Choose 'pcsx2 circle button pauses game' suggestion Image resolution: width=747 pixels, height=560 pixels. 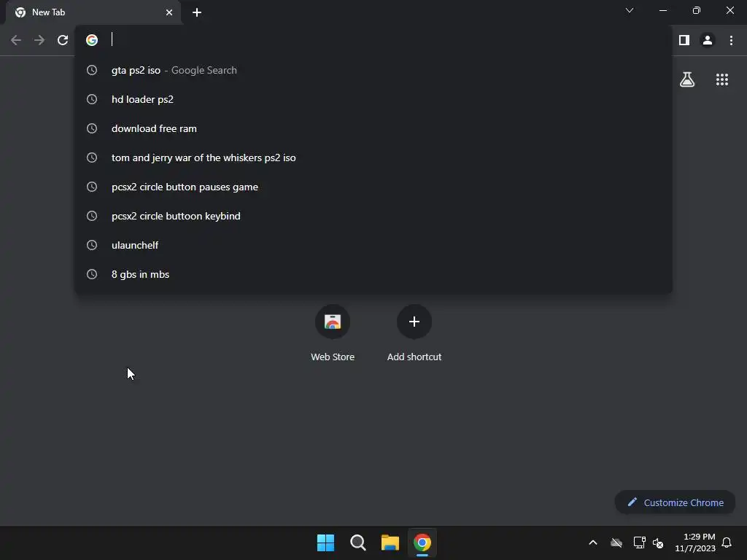(x=373, y=187)
